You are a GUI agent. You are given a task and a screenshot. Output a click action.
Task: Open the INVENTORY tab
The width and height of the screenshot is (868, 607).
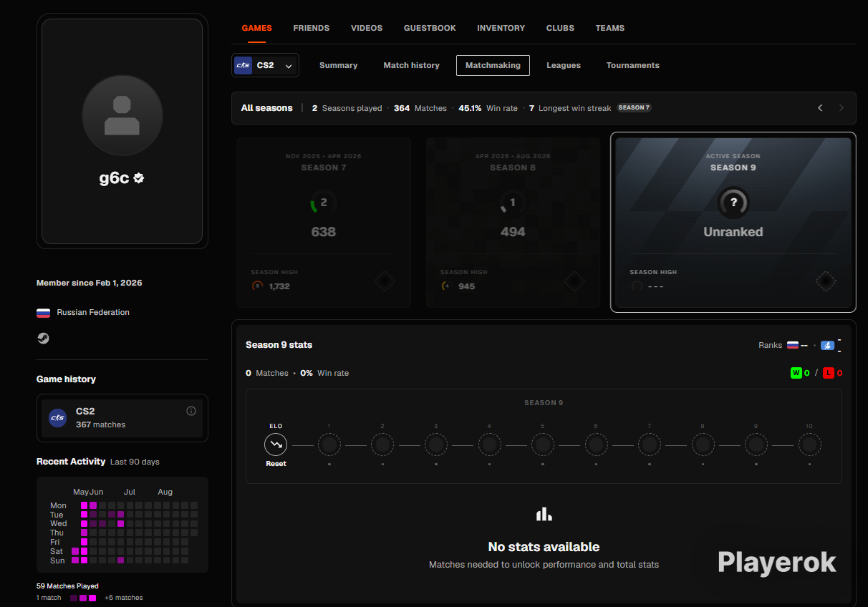click(501, 28)
